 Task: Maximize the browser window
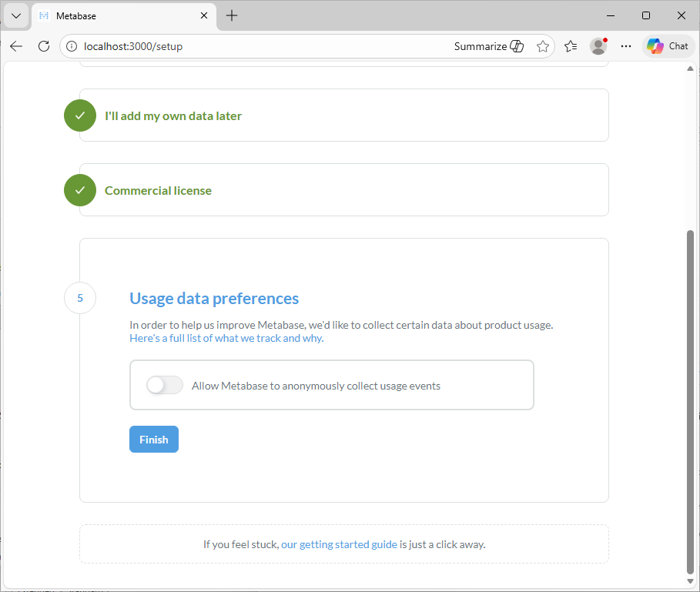tap(645, 15)
